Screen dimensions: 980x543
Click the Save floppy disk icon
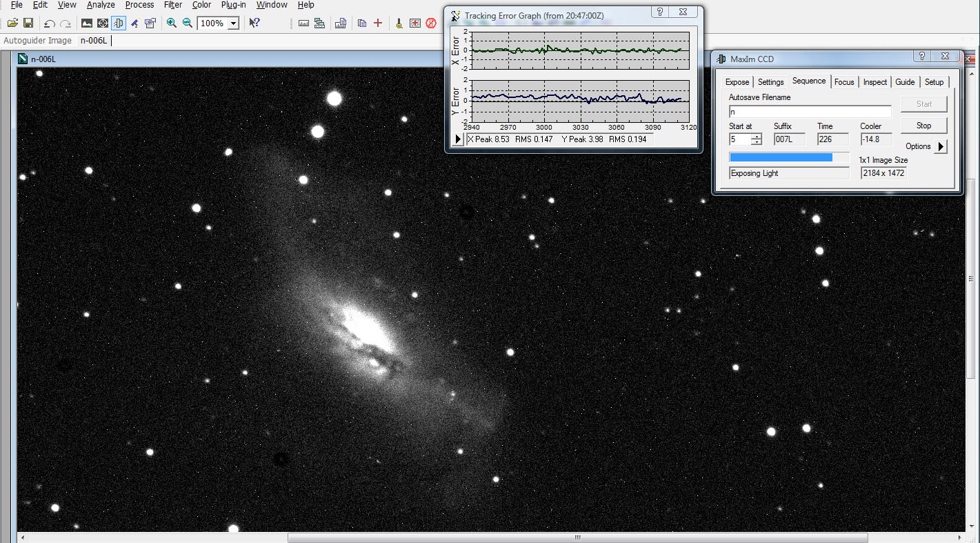tap(28, 23)
